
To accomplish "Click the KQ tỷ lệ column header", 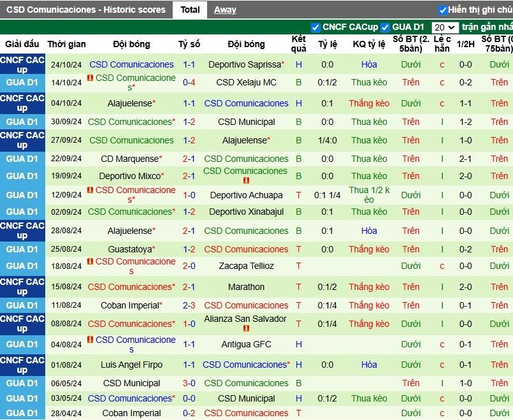I will (x=369, y=44).
